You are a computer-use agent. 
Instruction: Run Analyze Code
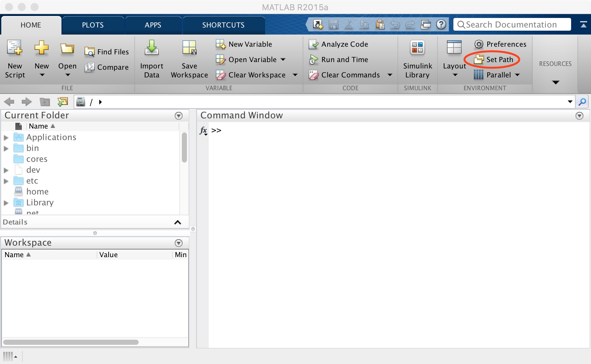coord(338,44)
